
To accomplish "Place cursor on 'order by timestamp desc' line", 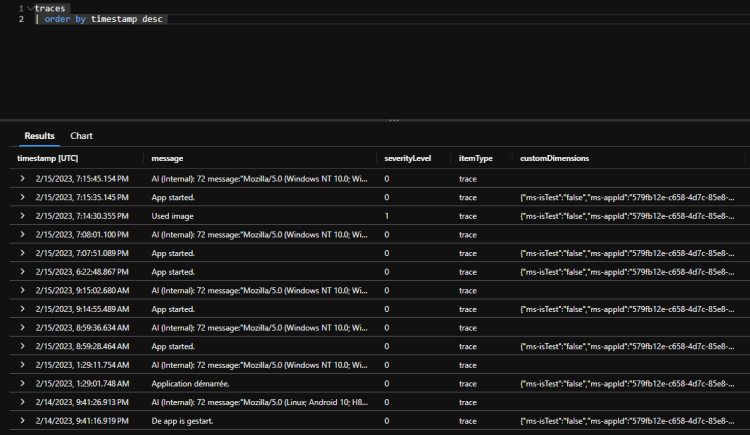I will click(100, 19).
